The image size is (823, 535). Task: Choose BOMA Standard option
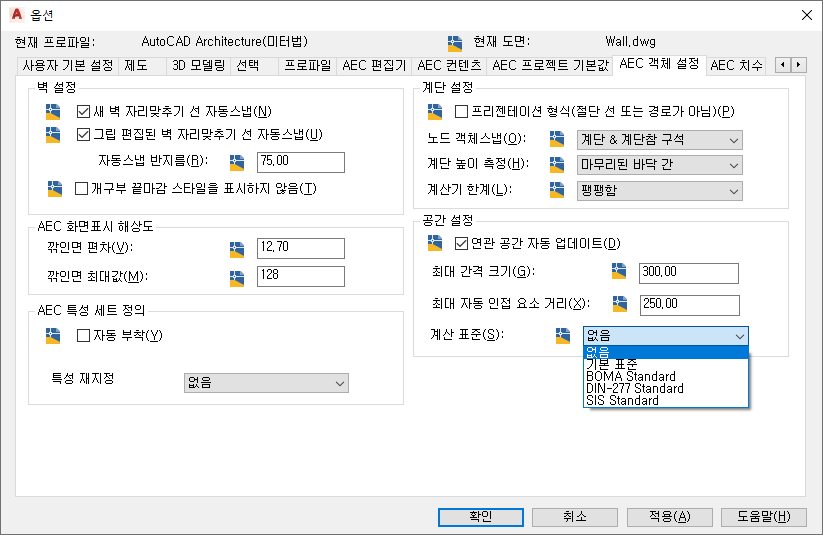point(666,376)
